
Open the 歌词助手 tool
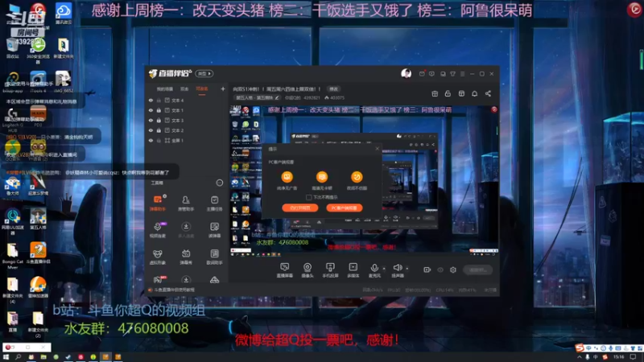(214, 257)
